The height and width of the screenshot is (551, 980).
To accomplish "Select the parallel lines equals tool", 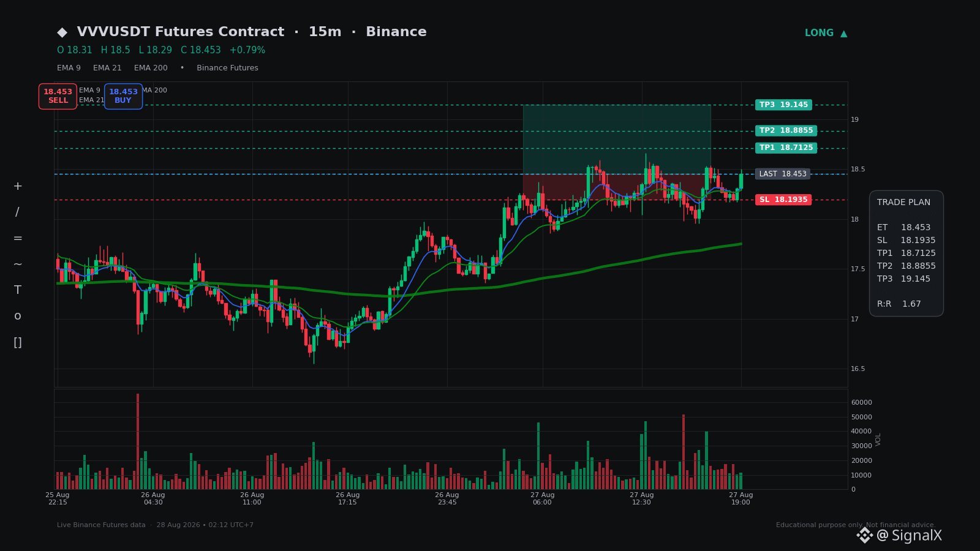I will point(18,238).
